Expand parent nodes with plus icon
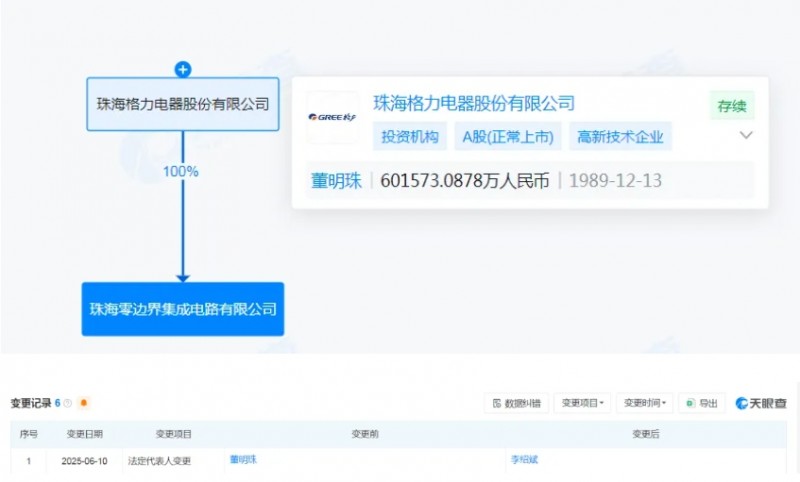The height and width of the screenshot is (482, 800). (x=183, y=69)
